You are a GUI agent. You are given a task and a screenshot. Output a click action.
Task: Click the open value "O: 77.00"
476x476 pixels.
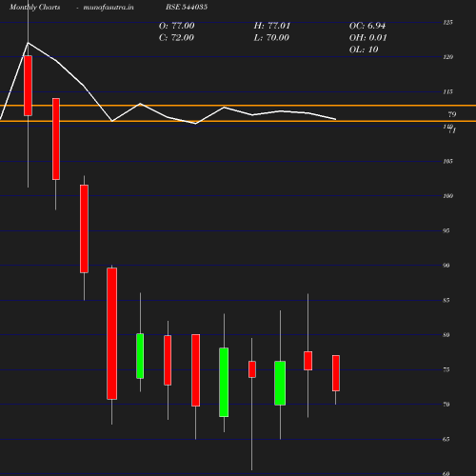tap(176, 26)
